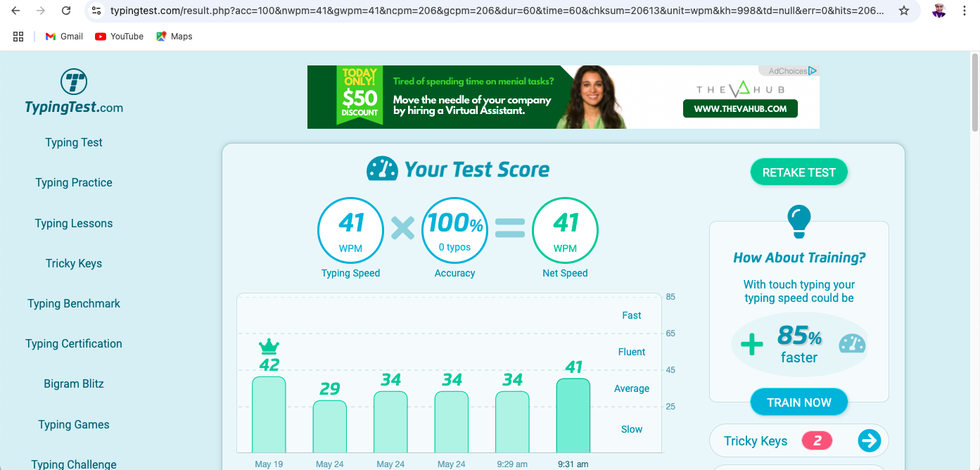Open Gmail bookmark

tap(64, 37)
